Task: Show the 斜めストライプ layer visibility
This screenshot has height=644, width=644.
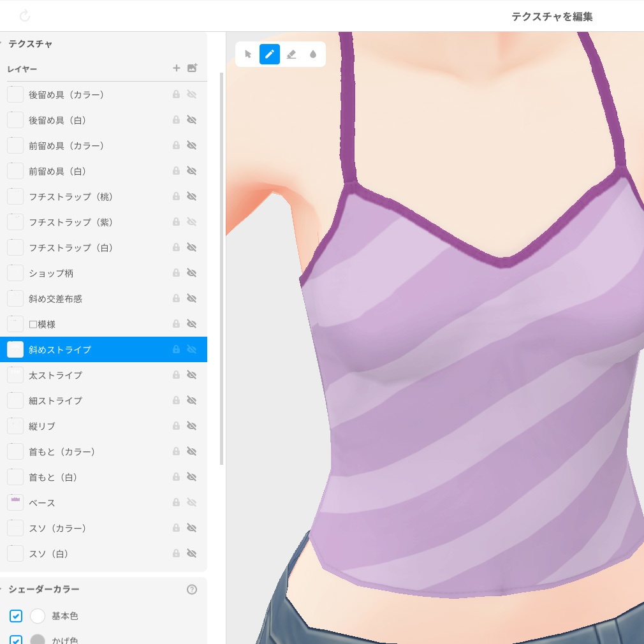Action: (191, 349)
